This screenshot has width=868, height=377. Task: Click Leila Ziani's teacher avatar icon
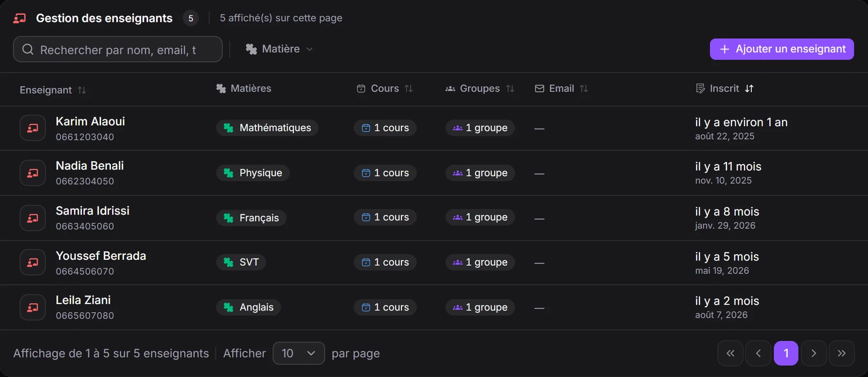point(33,307)
